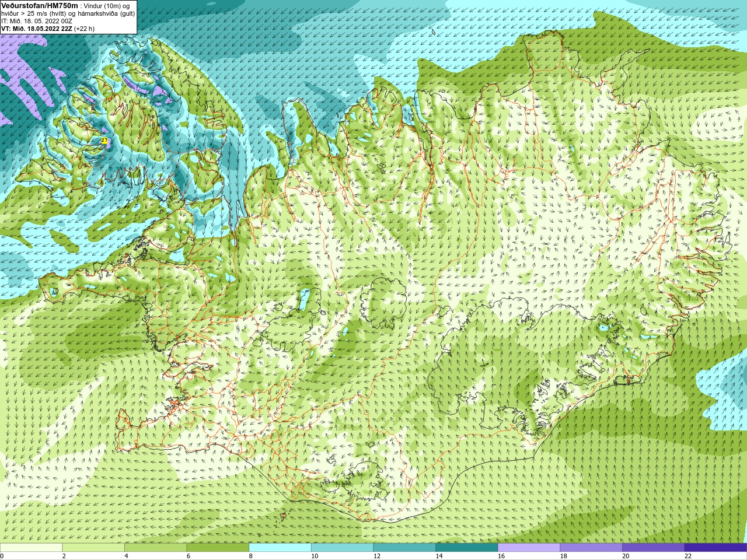Pick the dark teal 14–16 legend swatch

[x=467, y=548]
